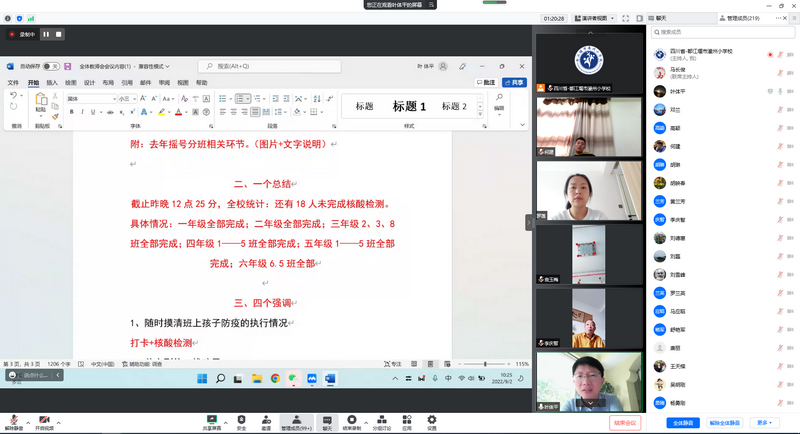Click the Invite icon in meeting toolbar
Image resolution: width=800 pixels, height=434 pixels.
(266, 421)
